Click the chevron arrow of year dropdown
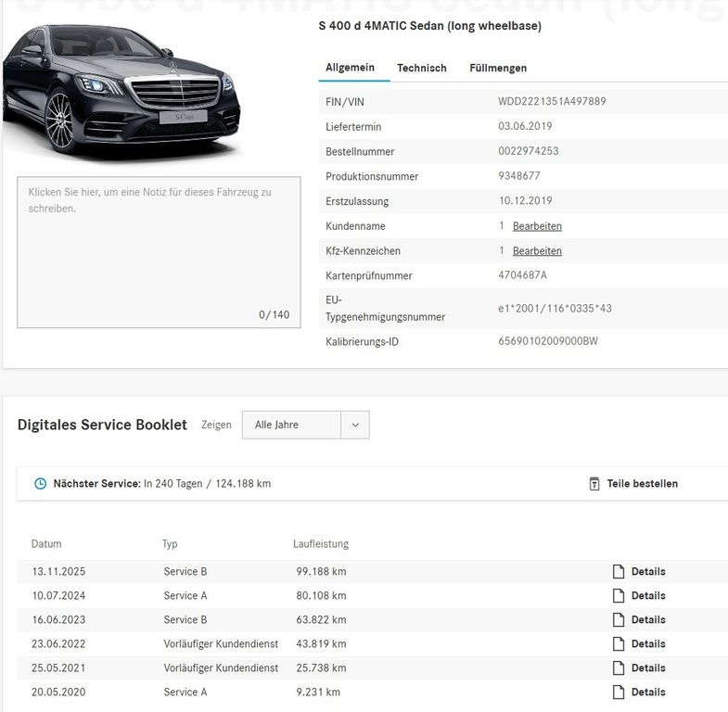The image size is (728, 712). pyautogui.click(x=355, y=425)
